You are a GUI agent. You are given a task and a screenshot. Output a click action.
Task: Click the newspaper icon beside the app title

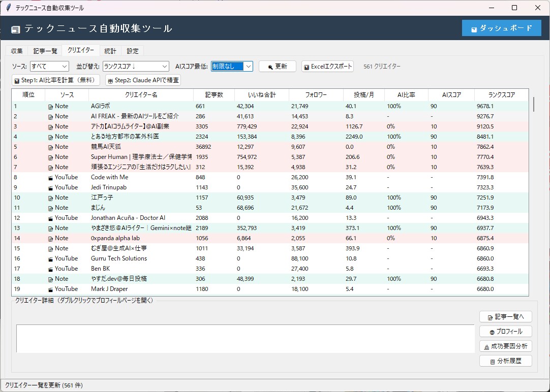click(15, 30)
